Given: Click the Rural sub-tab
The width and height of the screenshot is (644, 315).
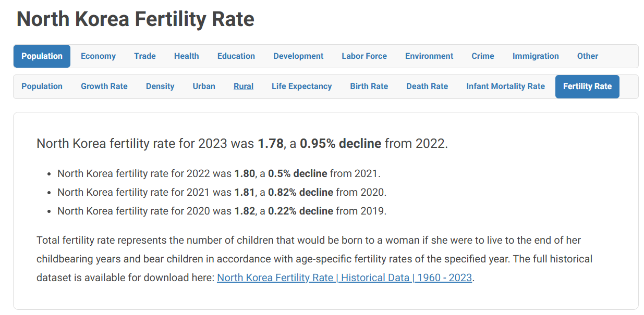Looking at the screenshot, I should pos(244,86).
